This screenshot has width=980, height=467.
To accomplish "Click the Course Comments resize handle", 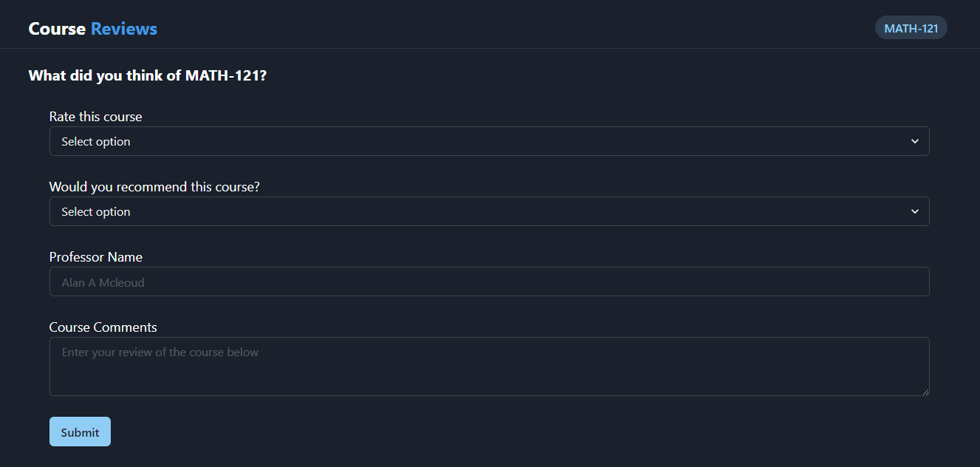I will [x=925, y=392].
